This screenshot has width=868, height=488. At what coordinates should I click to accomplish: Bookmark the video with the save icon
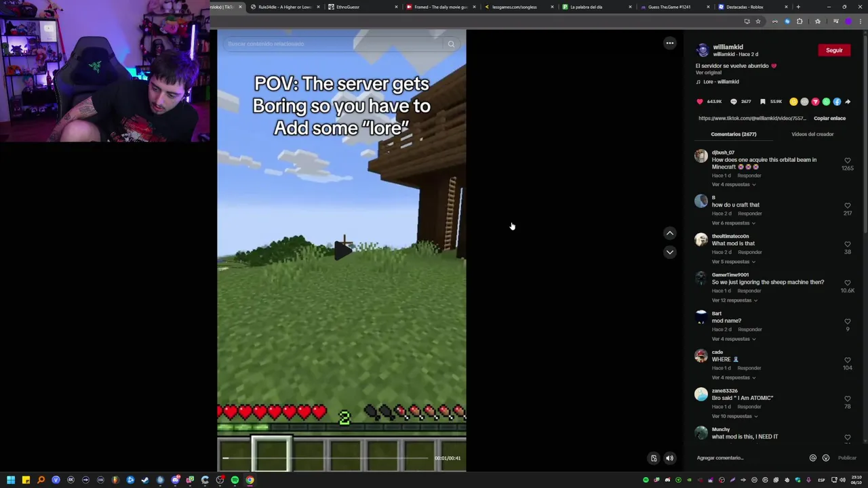coord(763,102)
